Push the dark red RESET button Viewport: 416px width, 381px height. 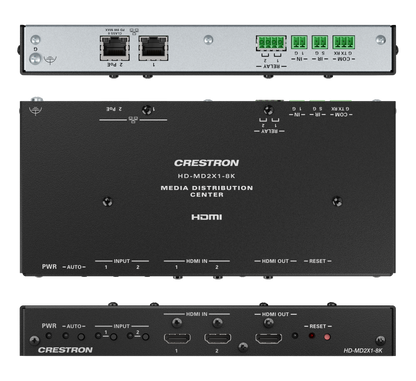[x=312, y=336]
